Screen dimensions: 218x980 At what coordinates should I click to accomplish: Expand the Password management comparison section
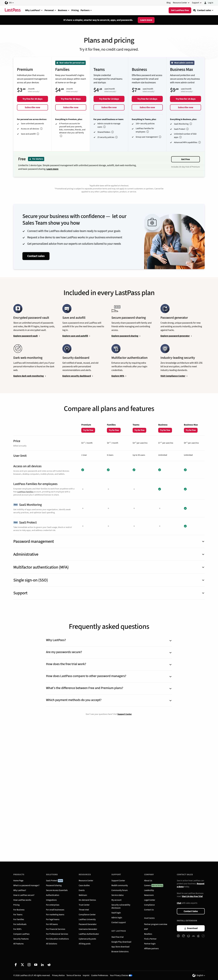tap(203, 541)
